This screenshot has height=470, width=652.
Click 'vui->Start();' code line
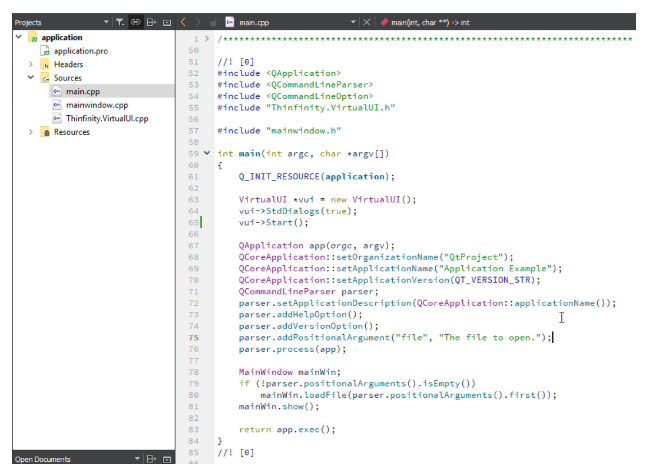(x=273, y=223)
